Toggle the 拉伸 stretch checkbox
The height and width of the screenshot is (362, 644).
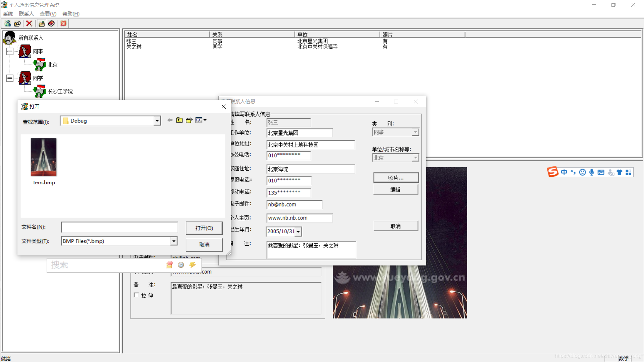[x=136, y=295]
